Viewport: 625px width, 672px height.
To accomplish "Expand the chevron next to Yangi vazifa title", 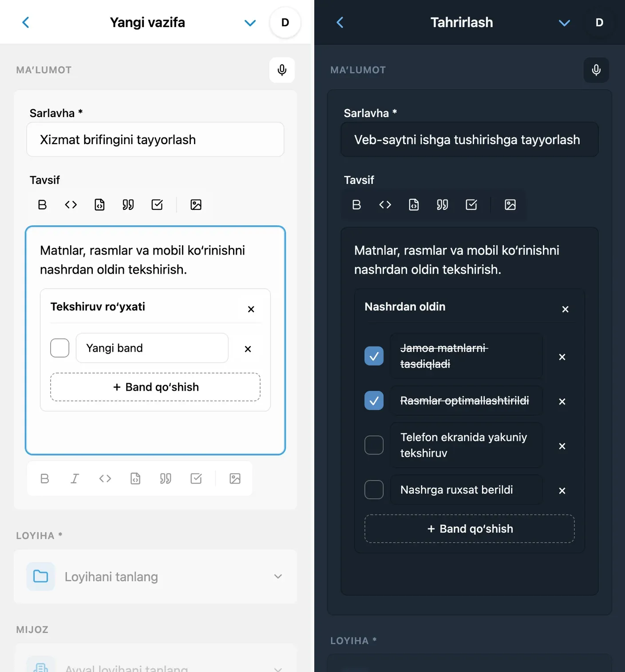I will [x=250, y=23].
